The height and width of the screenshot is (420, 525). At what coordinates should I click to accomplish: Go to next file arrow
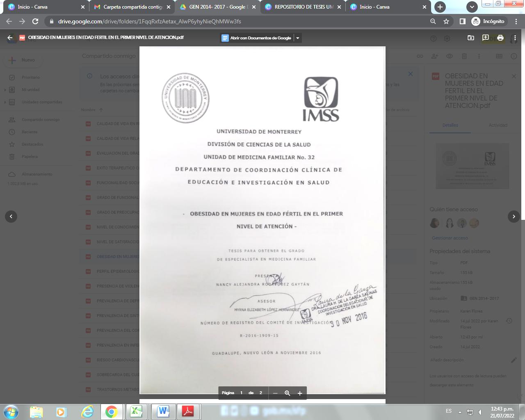pyautogui.click(x=514, y=216)
